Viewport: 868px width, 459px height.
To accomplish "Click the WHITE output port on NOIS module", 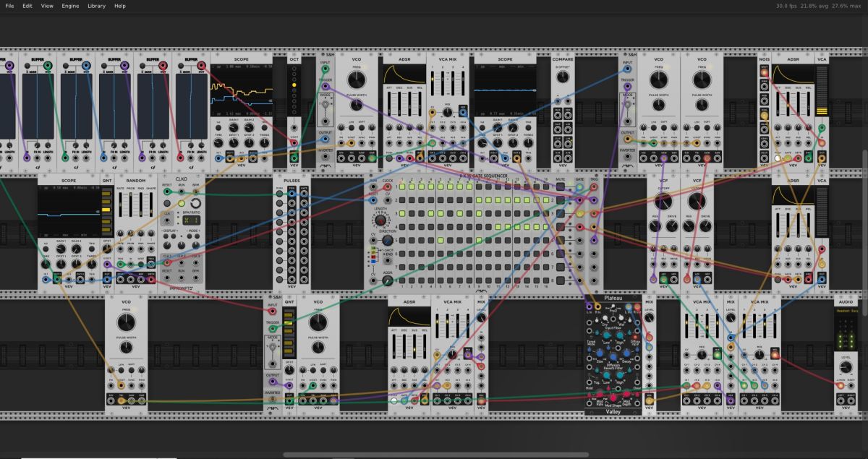I will pyautogui.click(x=765, y=74).
